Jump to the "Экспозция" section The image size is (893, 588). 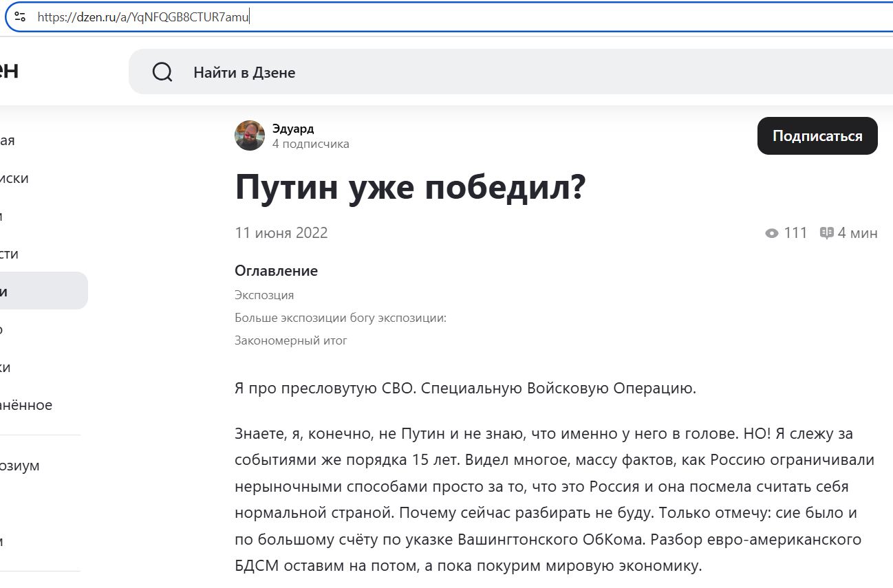264,295
